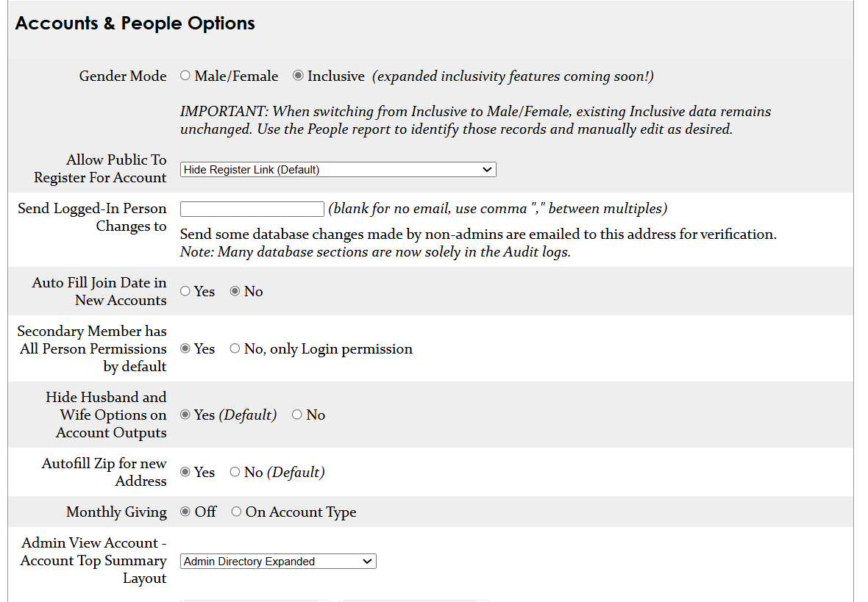Set Monthly Giving to On Account Type
868x602 pixels.
pos(236,512)
